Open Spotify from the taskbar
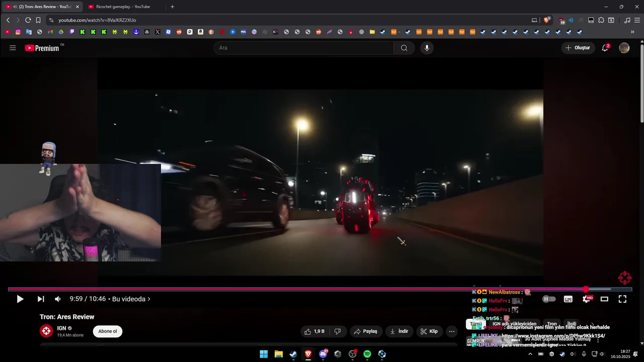Image resolution: width=644 pixels, height=362 pixels. (x=367, y=354)
